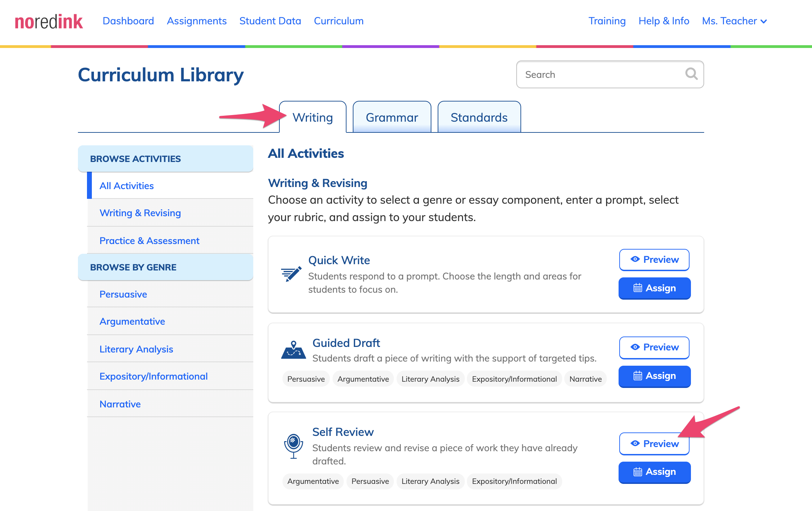Click Argumentative tag on Self Review card
Screen dimensions: 812x511
(x=313, y=481)
